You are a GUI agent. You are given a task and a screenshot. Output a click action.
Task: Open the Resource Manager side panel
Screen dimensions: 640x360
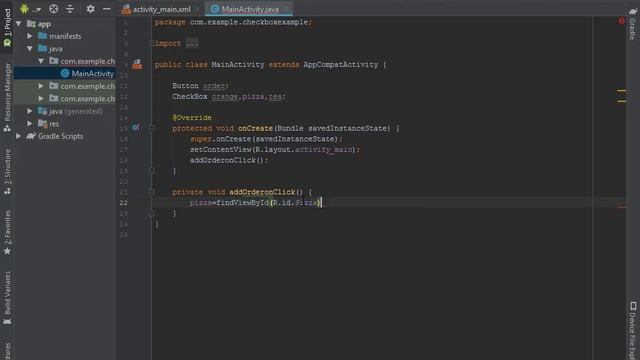(x=7, y=98)
